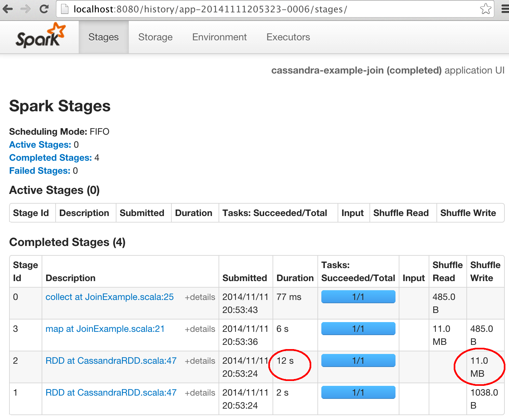Jump to Failed Stages link
Viewport: 509px width, 420px height.
coord(40,170)
